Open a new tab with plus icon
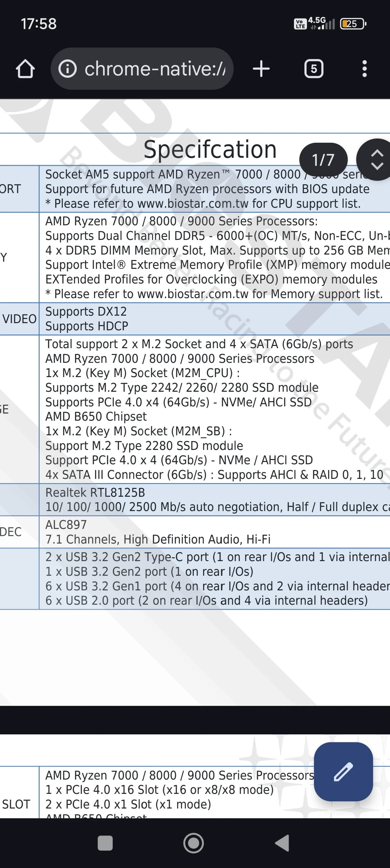 [261, 69]
